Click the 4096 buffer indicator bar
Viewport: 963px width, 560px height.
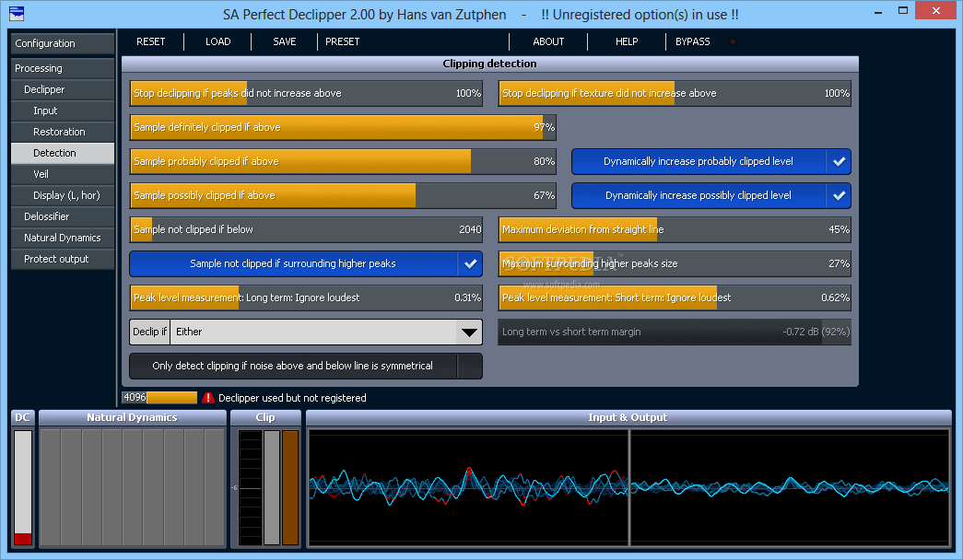pyautogui.click(x=159, y=398)
